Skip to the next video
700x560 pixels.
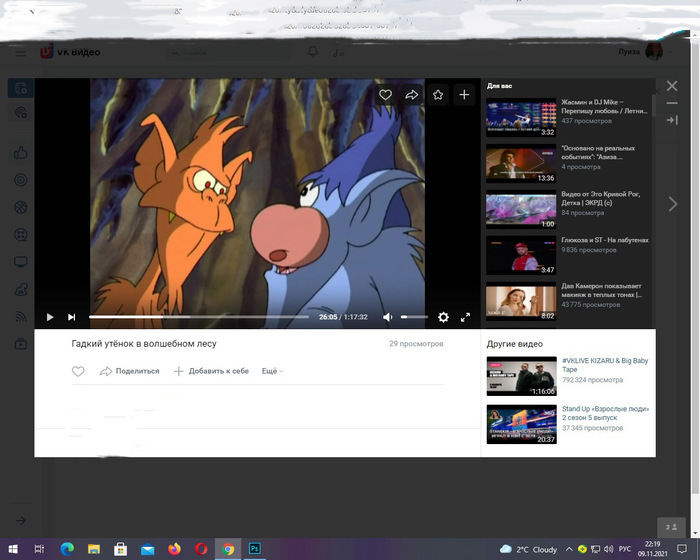coord(71,317)
